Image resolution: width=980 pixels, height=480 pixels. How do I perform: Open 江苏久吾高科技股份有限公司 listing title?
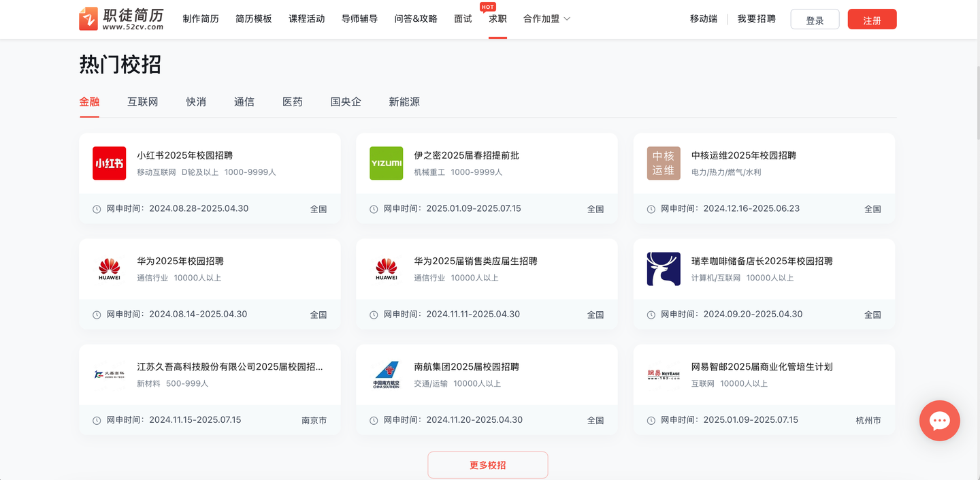[230, 366]
